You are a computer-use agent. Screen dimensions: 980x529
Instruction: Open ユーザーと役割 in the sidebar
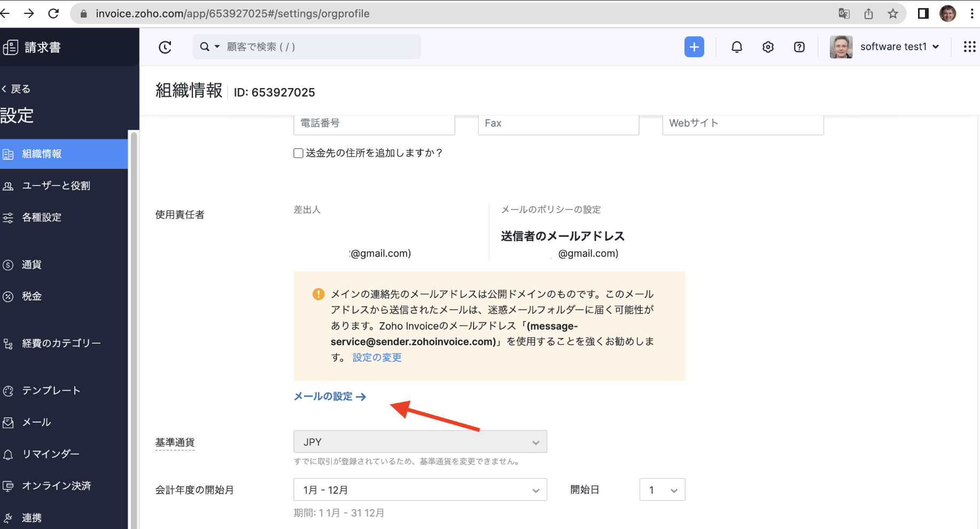tap(56, 186)
